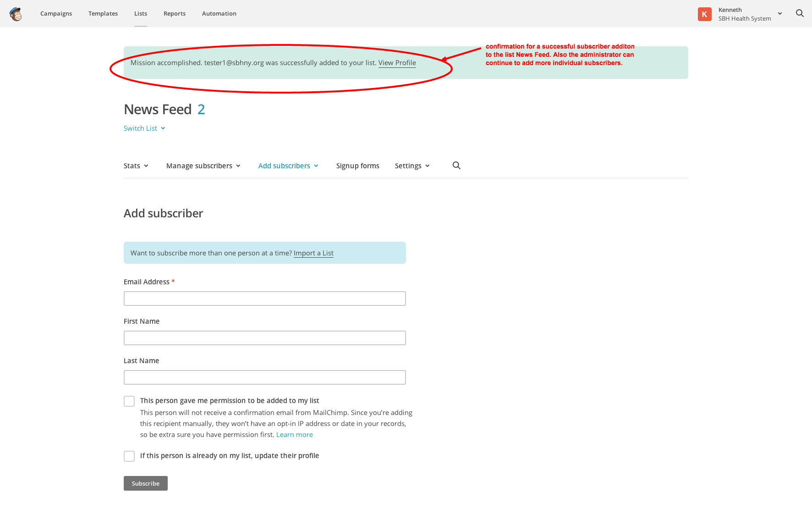Check the permission to be added checkbox
Screen dimensions: 812x520
pos(129,401)
